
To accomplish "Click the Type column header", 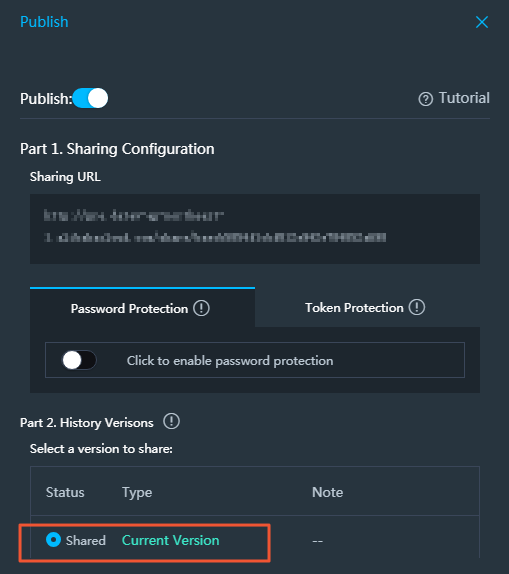I will [137, 493].
